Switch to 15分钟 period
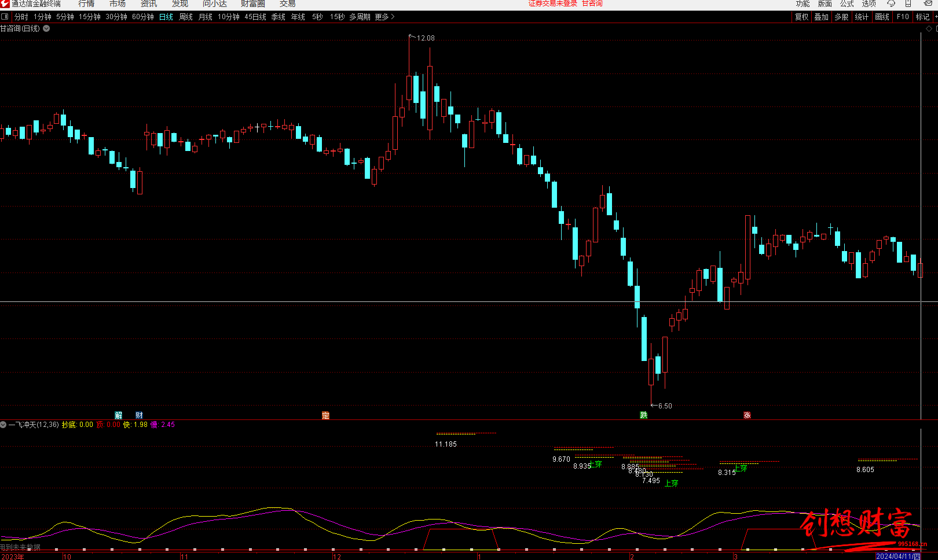 [x=90, y=17]
